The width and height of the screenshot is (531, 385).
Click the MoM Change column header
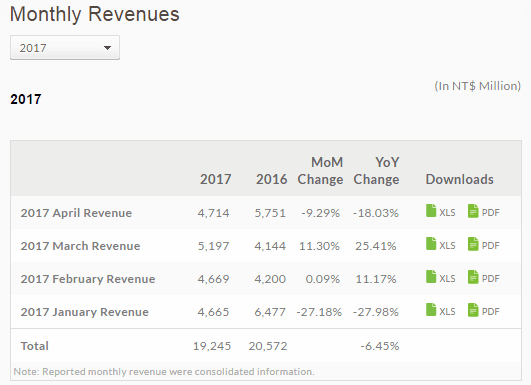320,171
